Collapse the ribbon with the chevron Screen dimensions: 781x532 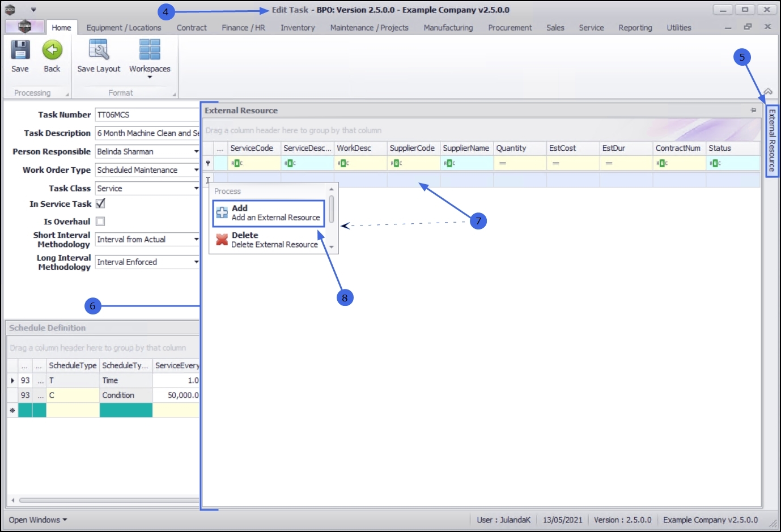tap(768, 92)
